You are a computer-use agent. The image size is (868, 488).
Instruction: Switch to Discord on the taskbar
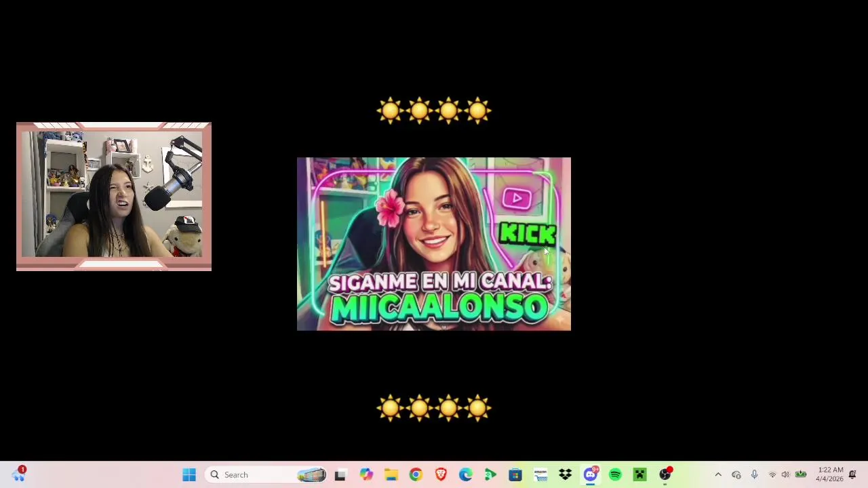click(590, 474)
